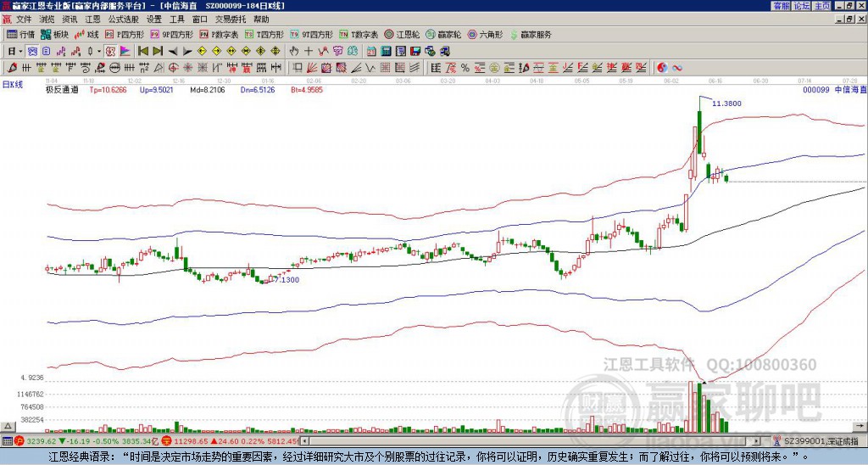The width and height of the screenshot is (868, 465).
Task: Open the P四方形 tool
Action: pyautogui.click(x=125, y=34)
